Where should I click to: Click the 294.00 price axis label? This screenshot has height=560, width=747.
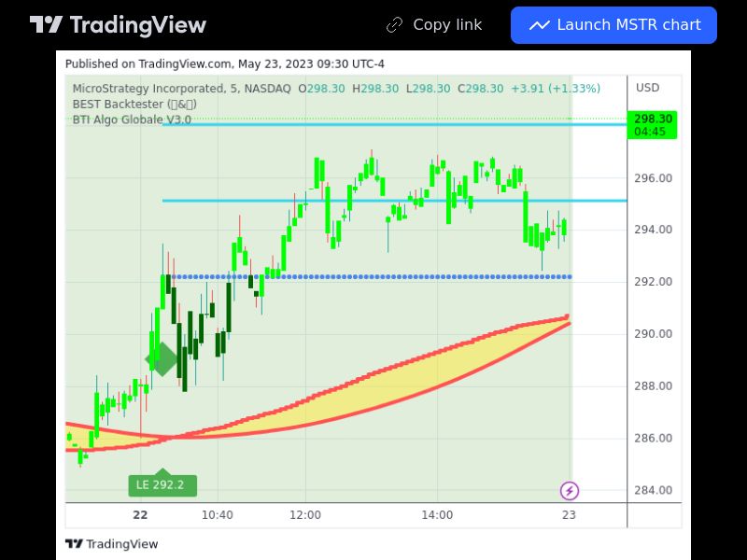[x=653, y=230]
